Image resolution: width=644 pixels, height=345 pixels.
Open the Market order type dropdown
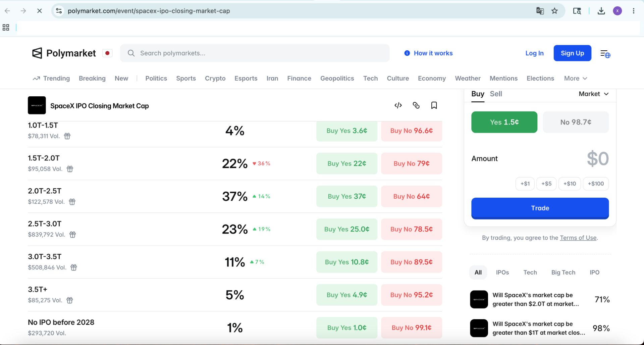[x=594, y=94]
